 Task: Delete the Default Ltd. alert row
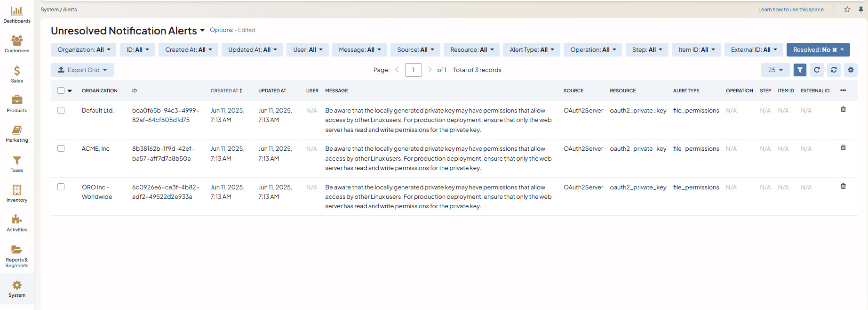pyautogui.click(x=843, y=110)
